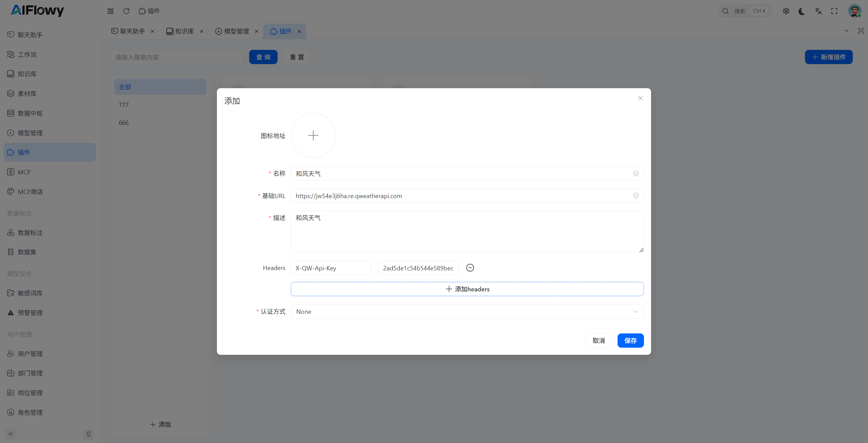Screen dimensions: 868x443
Task: Toggle the sidebar menu hamburger icon
Action: [110, 11]
